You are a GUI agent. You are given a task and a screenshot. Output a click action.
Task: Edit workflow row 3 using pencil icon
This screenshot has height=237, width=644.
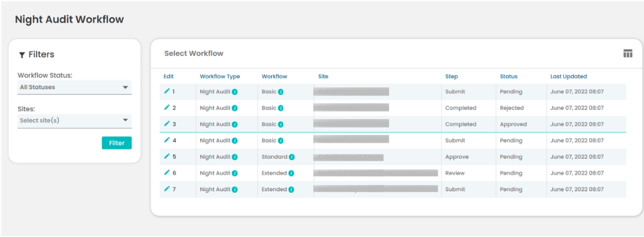[167, 124]
